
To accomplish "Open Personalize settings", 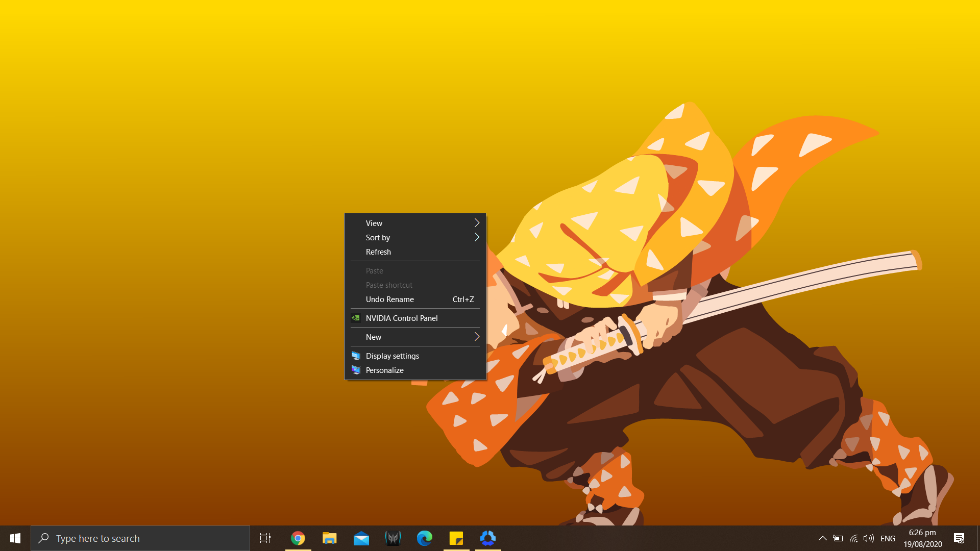I will point(384,370).
